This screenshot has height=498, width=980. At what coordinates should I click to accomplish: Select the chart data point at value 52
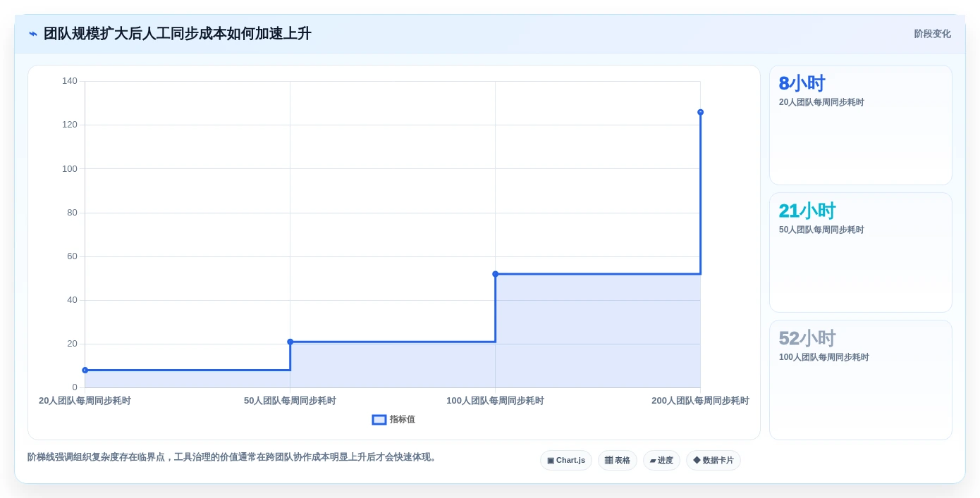496,274
